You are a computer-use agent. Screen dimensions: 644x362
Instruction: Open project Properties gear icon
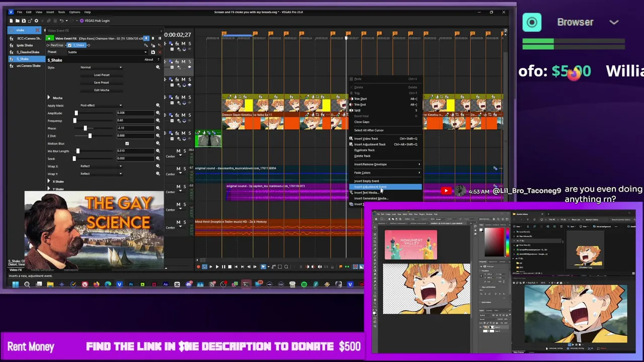pos(36,21)
